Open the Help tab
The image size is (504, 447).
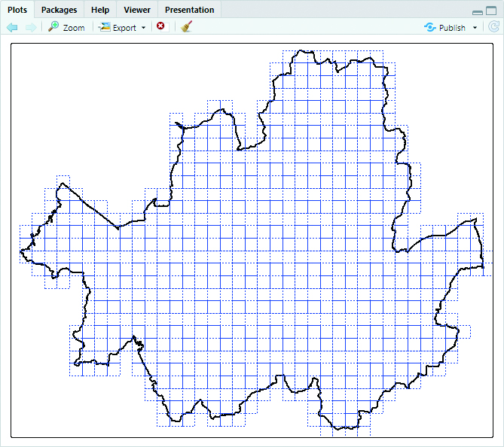tap(100, 10)
